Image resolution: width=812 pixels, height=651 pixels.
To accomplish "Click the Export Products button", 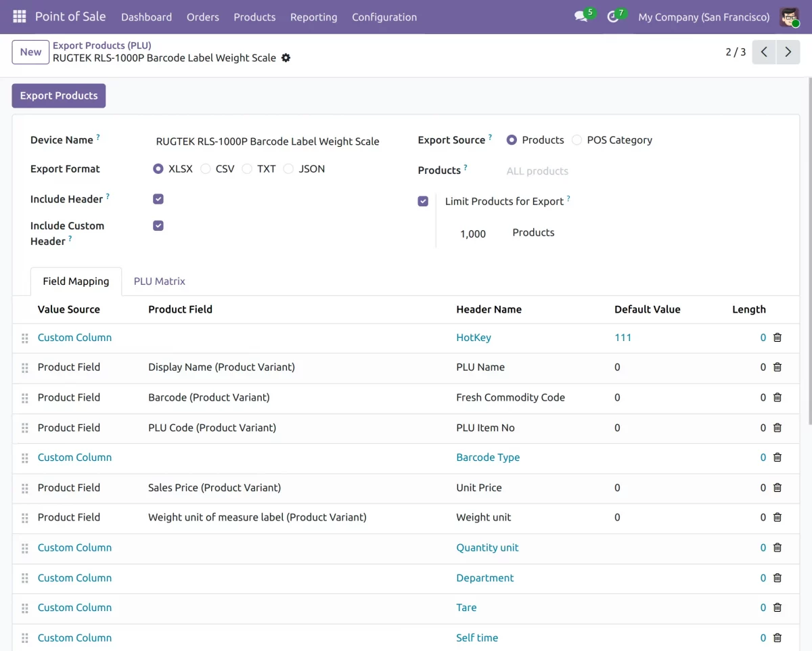I will pos(59,96).
